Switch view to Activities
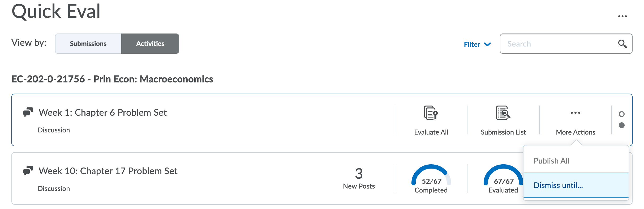This screenshot has height=209, width=644. [x=150, y=44]
